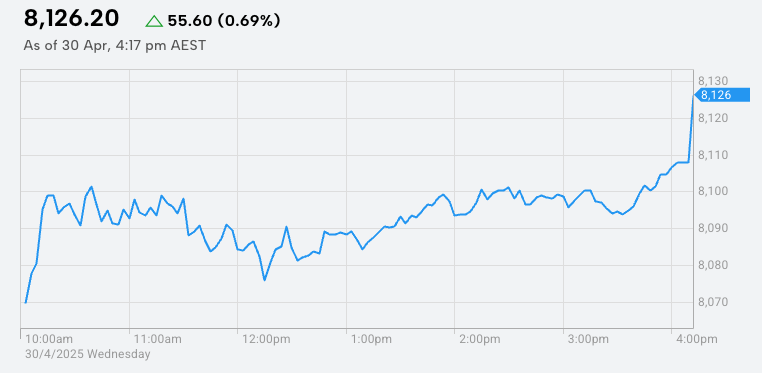Click the 8,120 price axis label
The height and width of the screenshot is (373, 762).
(x=713, y=118)
